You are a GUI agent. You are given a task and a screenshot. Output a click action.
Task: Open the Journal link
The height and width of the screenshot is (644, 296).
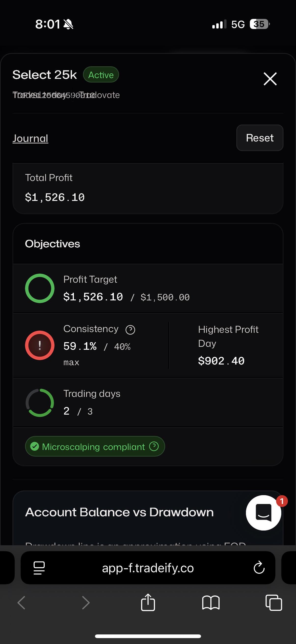point(30,138)
